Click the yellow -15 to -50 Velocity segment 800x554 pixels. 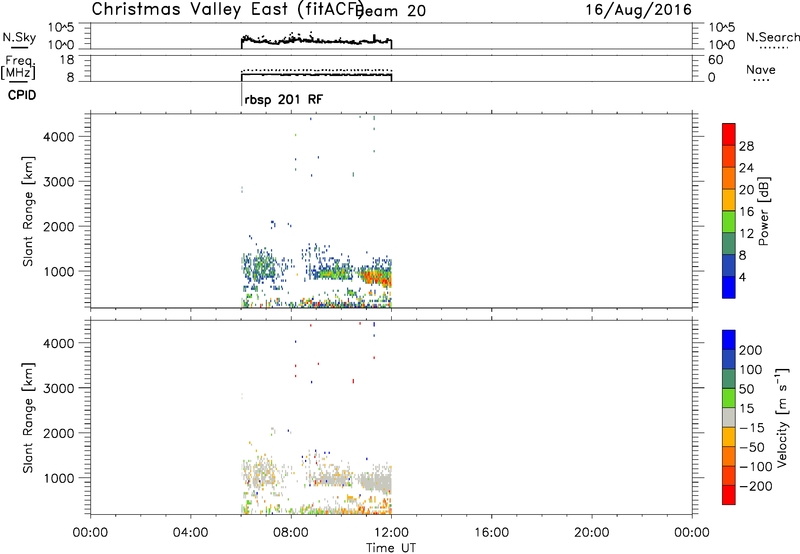(x=729, y=437)
